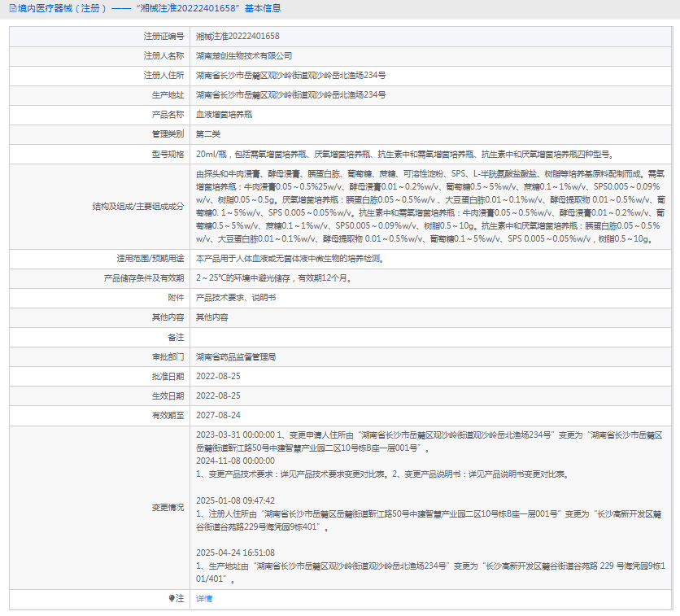Select management class value 第二类

point(207,134)
